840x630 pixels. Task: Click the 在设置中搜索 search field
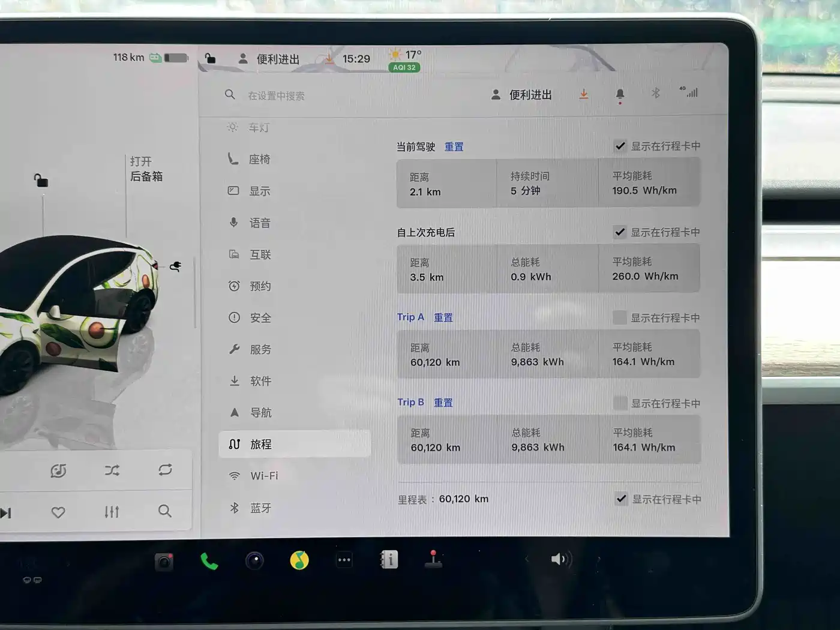point(277,95)
